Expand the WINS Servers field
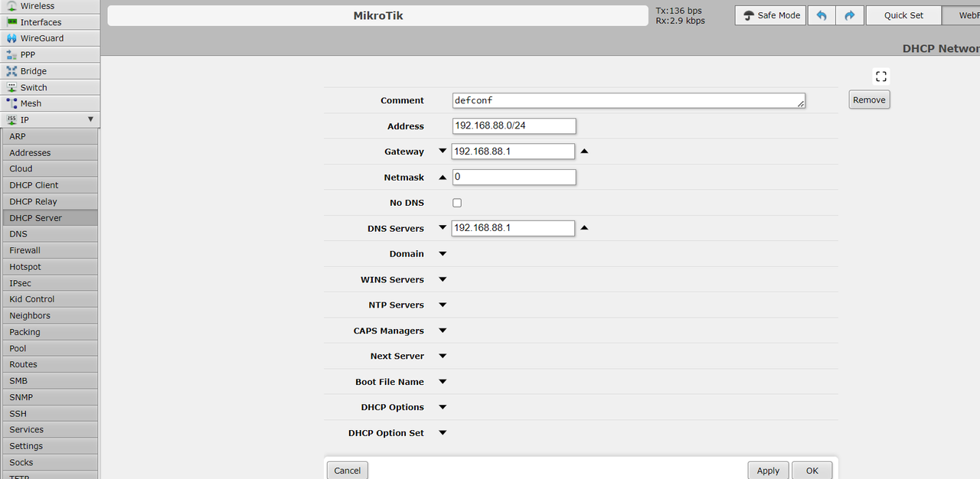 click(x=443, y=279)
